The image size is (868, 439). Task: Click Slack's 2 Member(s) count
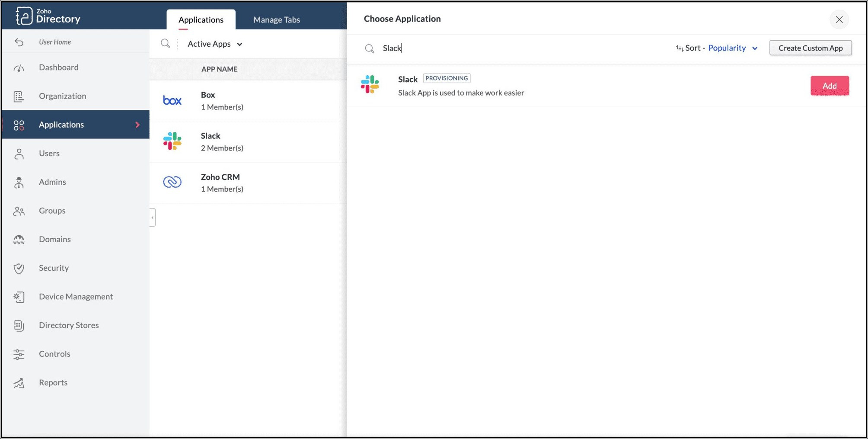(x=222, y=148)
